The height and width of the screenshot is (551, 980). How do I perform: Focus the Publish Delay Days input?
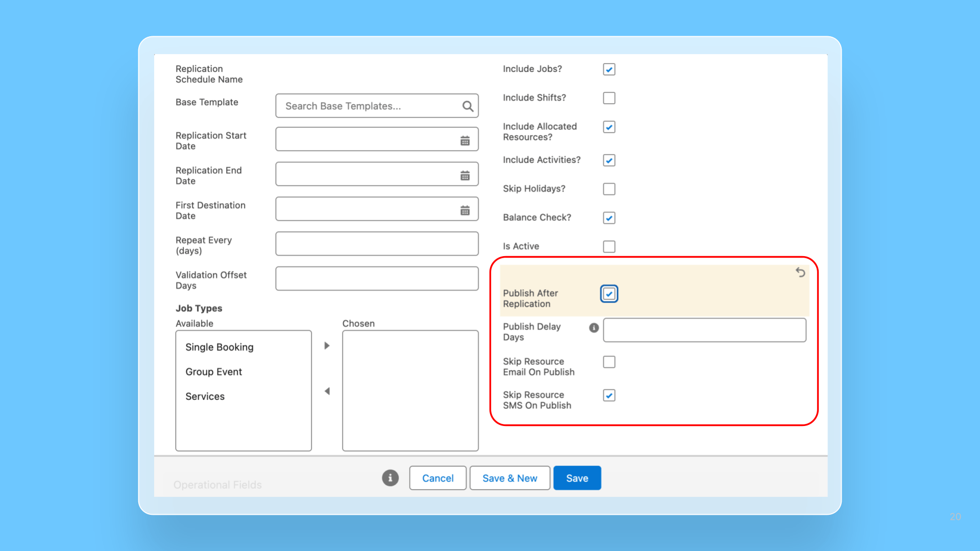coord(704,330)
